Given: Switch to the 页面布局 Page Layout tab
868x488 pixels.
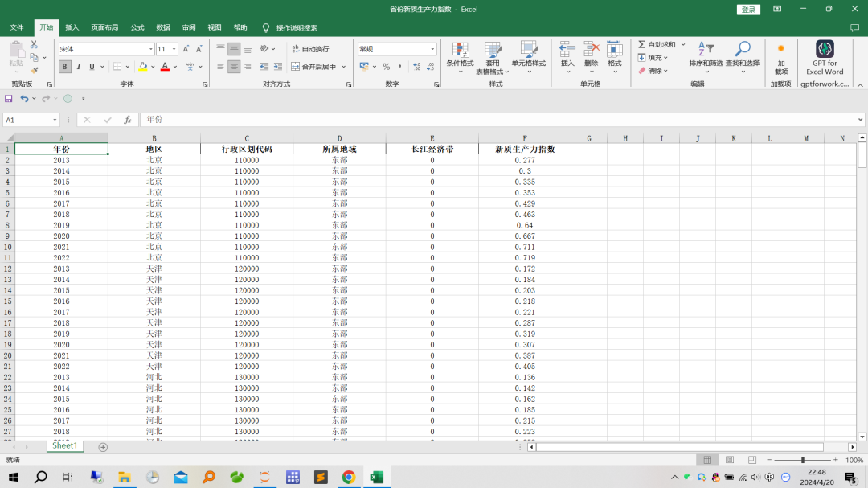Looking at the screenshot, I should click(104, 27).
